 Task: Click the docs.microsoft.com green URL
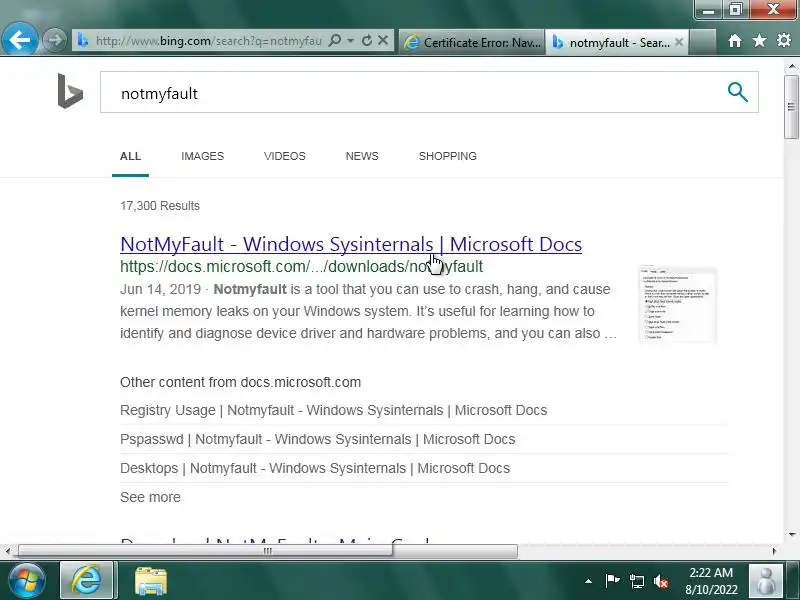[302, 266]
